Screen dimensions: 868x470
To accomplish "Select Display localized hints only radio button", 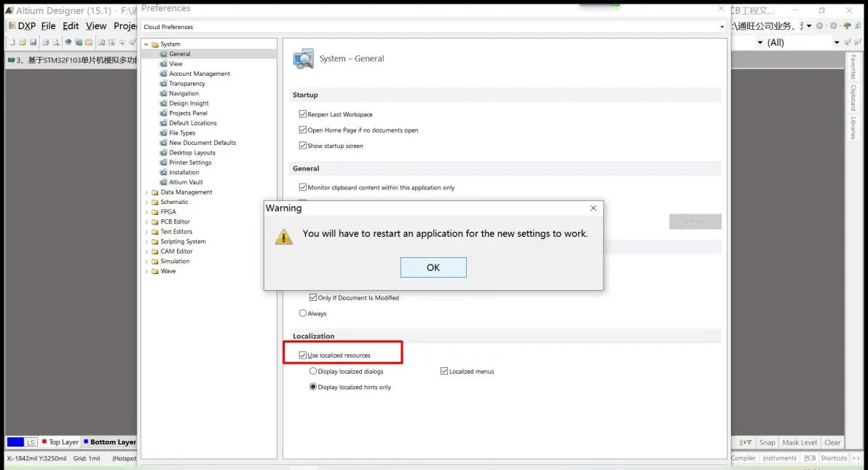I will click(x=313, y=387).
